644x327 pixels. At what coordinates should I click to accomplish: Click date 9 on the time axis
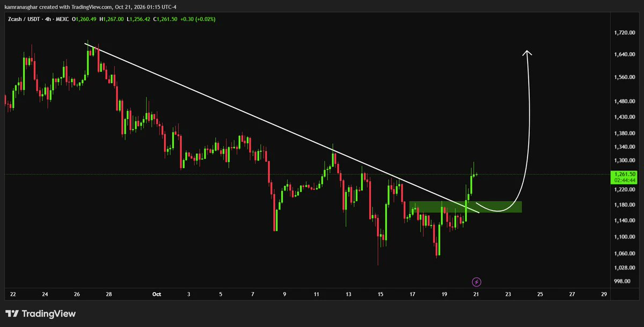pyautogui.click(x=284, y=294)
